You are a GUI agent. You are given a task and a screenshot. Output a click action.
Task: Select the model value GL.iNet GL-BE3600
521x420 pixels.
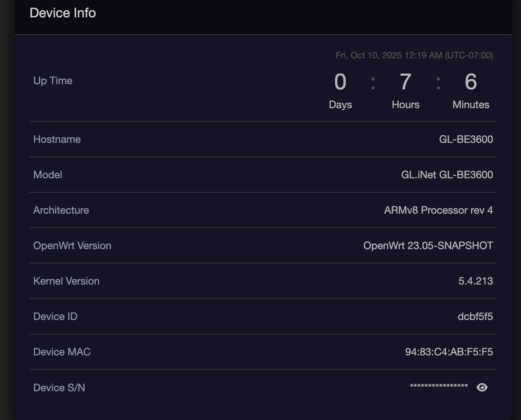click(x=447, y=175)
